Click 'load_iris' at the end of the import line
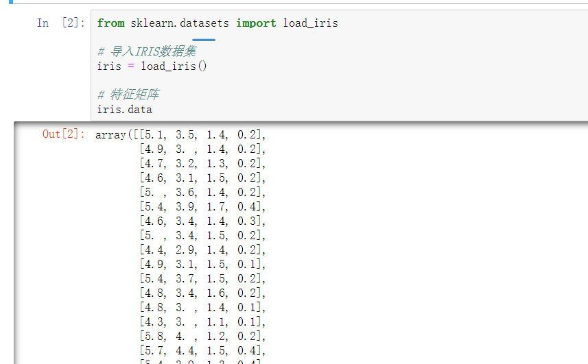 pyautogui.click(x=311, y=23)
